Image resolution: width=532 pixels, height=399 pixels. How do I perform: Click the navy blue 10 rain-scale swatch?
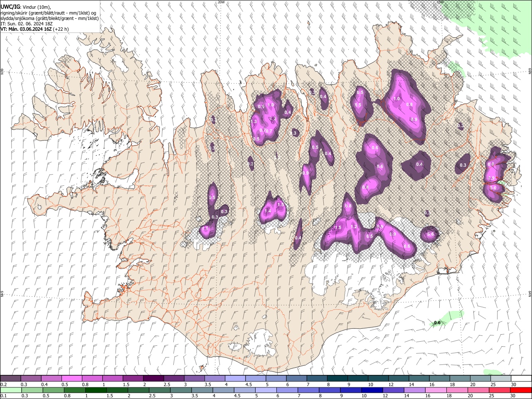pyautogui.click(x=372, y=390)
